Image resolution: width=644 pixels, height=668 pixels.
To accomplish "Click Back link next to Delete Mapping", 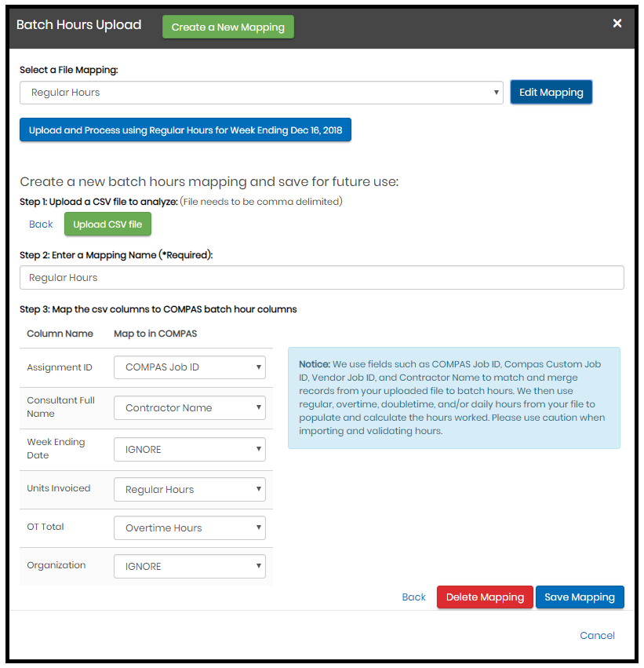I will tap(413, 597).
